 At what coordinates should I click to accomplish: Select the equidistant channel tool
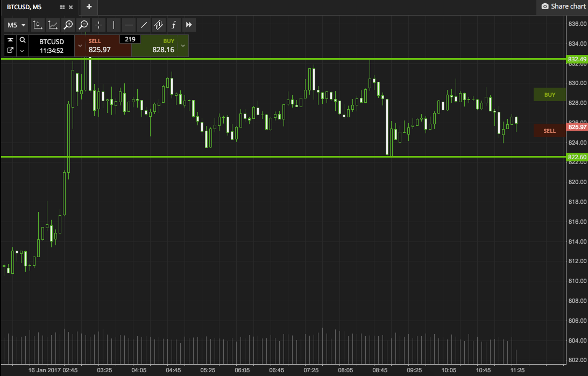159,25
